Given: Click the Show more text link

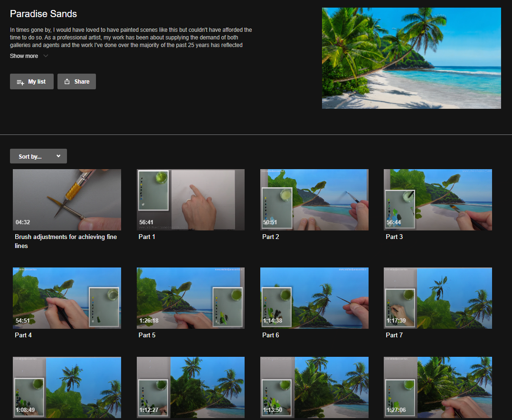Looking at the screenshot, I should pyautogui.click(x=24, y=56).
